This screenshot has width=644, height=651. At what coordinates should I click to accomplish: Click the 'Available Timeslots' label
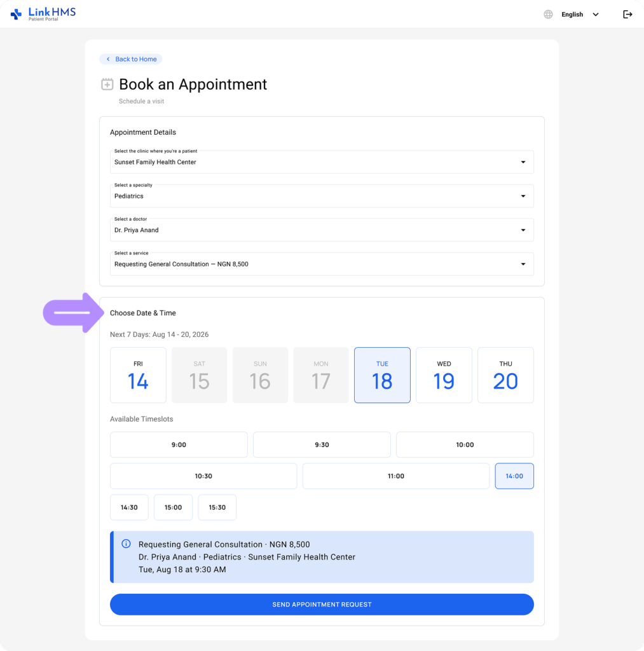click(x=142, y=419)
